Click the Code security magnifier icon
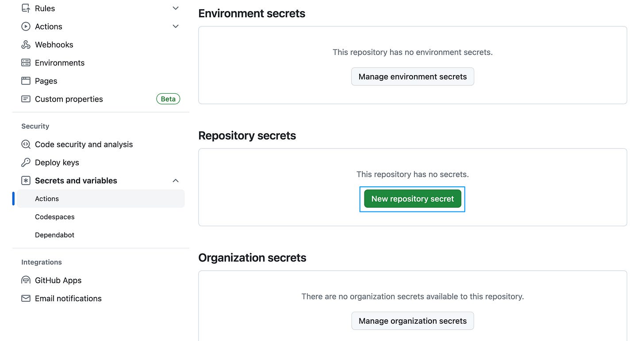644x341 pixels. coord(26,144)
